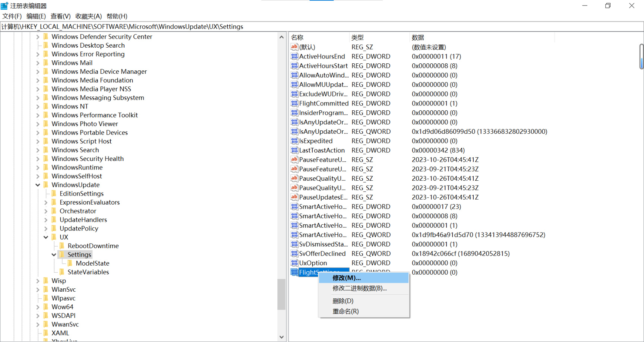Viewport: 644px width, 342px height.
Task: Click the InsiderProgram... value icon
Action: 294,113
